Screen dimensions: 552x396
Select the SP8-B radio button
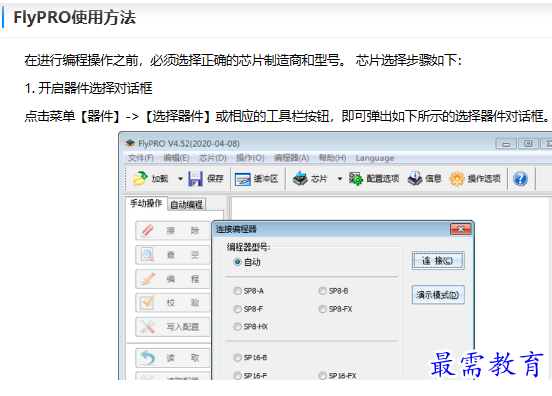(x=322, y=291)
